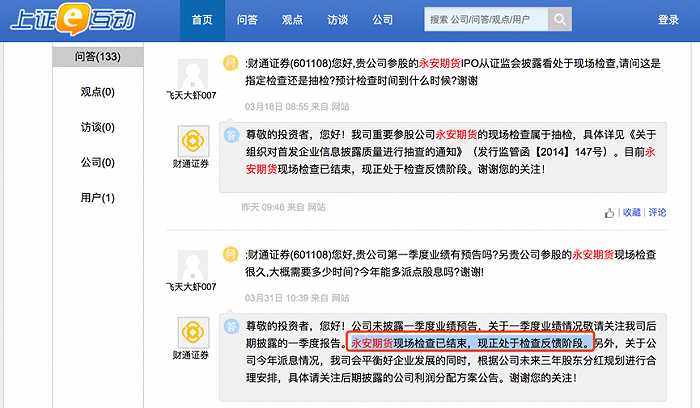Click 财通证券 logo avatar on the second answer
This screenshot has width=700, height=408.
pos(193,333)
